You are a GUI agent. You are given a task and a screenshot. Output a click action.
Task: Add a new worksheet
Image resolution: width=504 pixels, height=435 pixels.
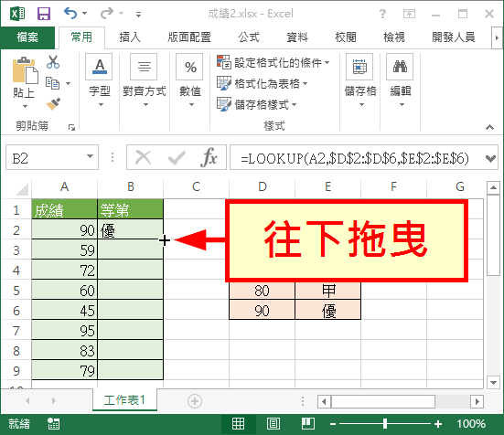pyautogui.click(x=195, y=400)
